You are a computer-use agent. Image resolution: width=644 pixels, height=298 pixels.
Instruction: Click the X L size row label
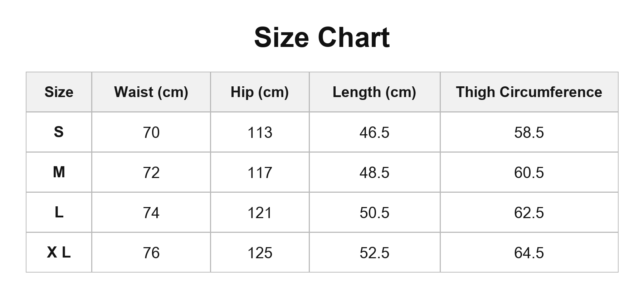coord(59,253)
